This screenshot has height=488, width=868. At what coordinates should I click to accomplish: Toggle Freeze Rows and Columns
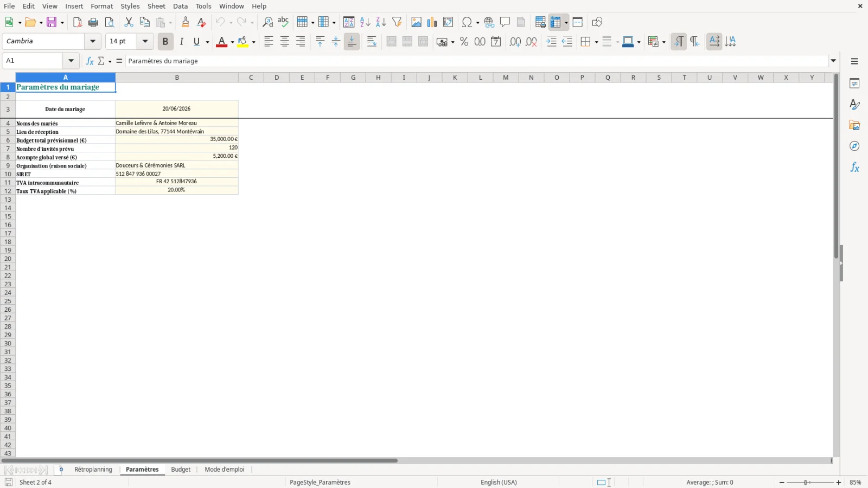point(556,22)
